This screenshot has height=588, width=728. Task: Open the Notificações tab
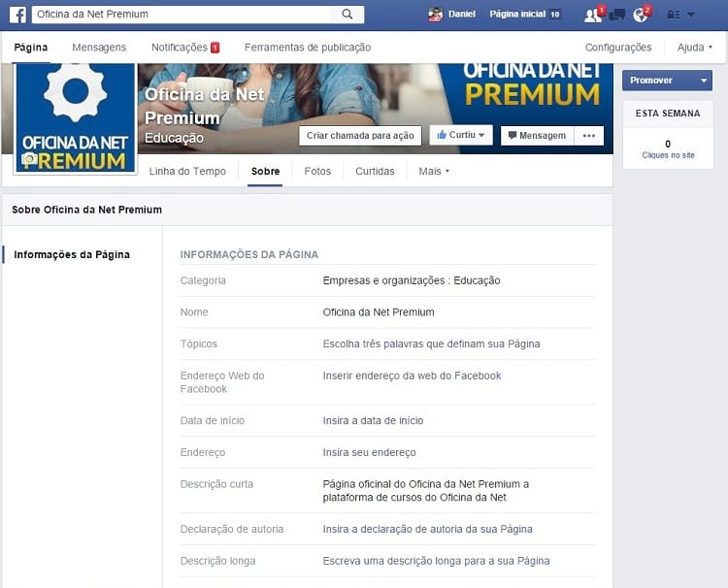184,48
